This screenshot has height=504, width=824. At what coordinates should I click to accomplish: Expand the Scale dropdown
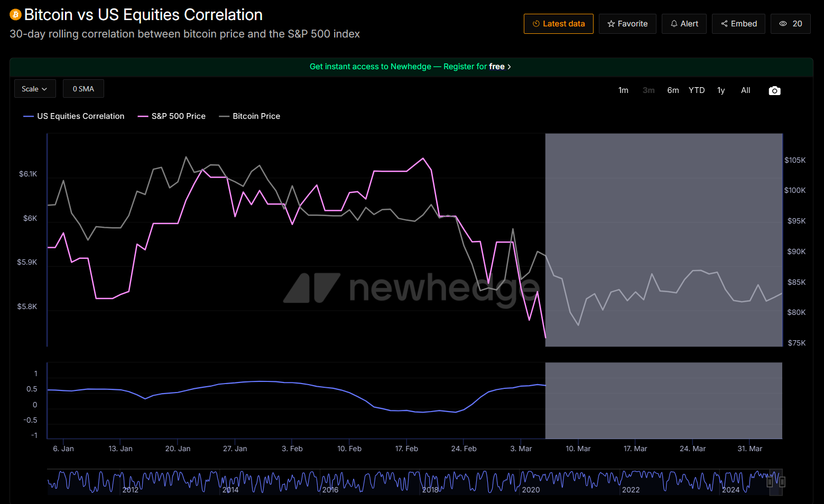pyautogui.click(x=34, y=89)
